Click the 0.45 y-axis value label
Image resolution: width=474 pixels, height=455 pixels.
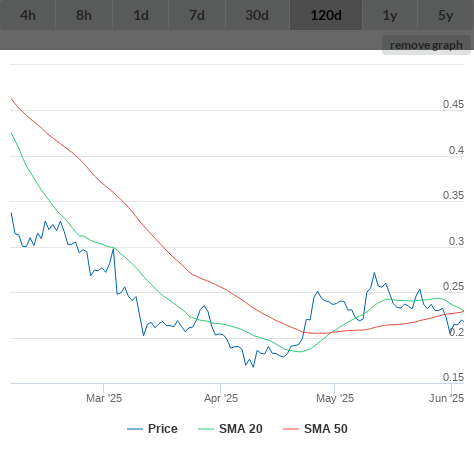pos(453,104)
